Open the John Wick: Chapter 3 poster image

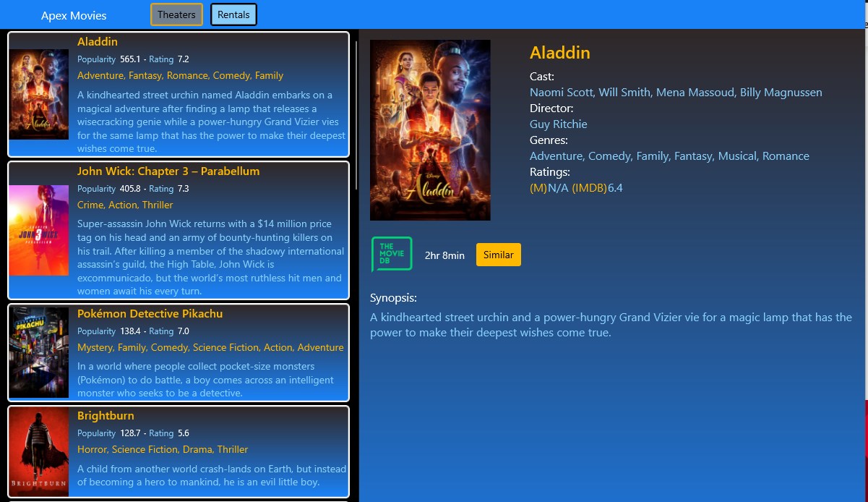click(38, 230)
